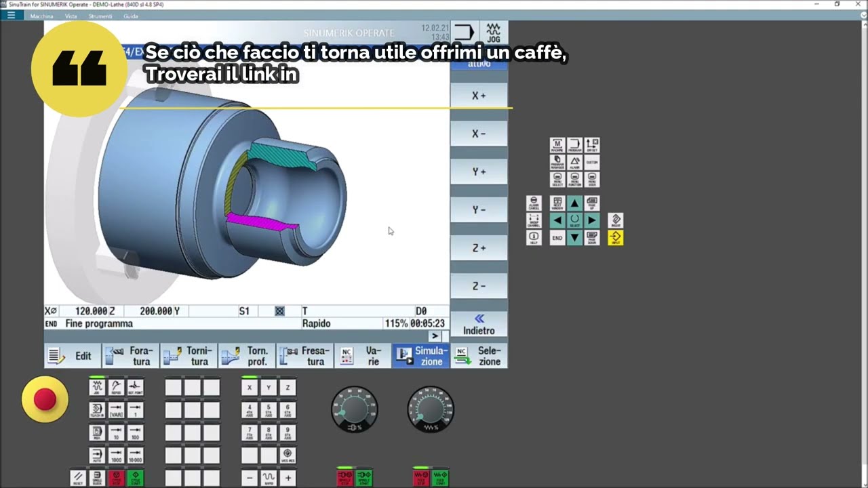Open the Foratura softkey

pyautogui.click(x=131, y=356)
